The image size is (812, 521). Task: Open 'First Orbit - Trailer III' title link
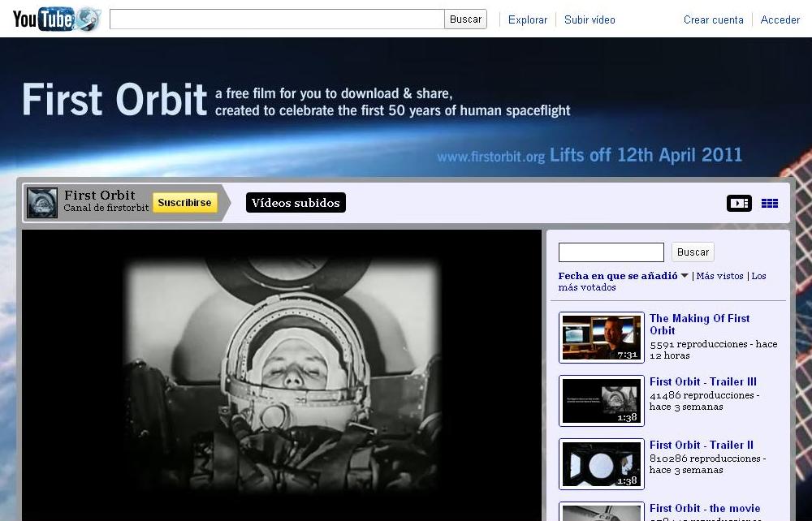[x=703, y=382]
